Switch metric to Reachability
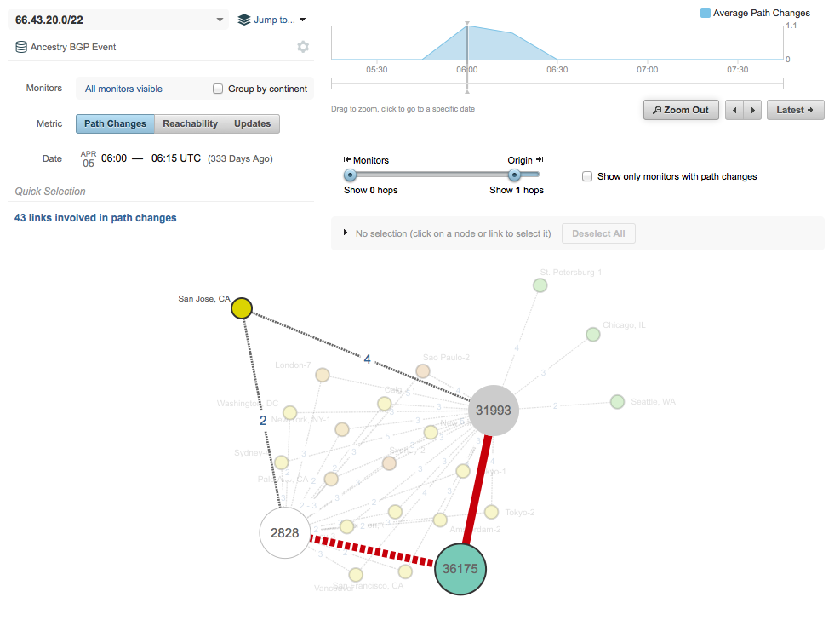Viewport: 840px width, 626px height. point(190,123)
